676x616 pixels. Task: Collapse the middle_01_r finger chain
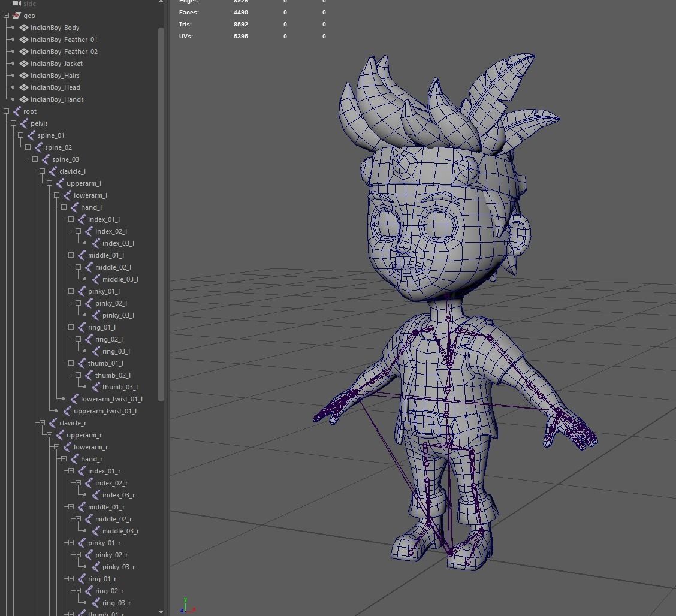click(71, 507)
